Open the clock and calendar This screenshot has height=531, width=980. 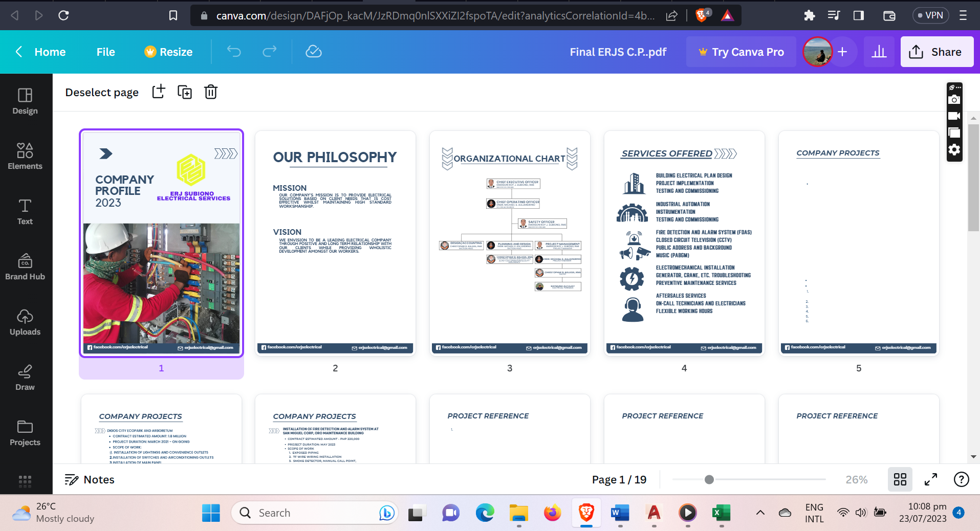click(923, 512)
